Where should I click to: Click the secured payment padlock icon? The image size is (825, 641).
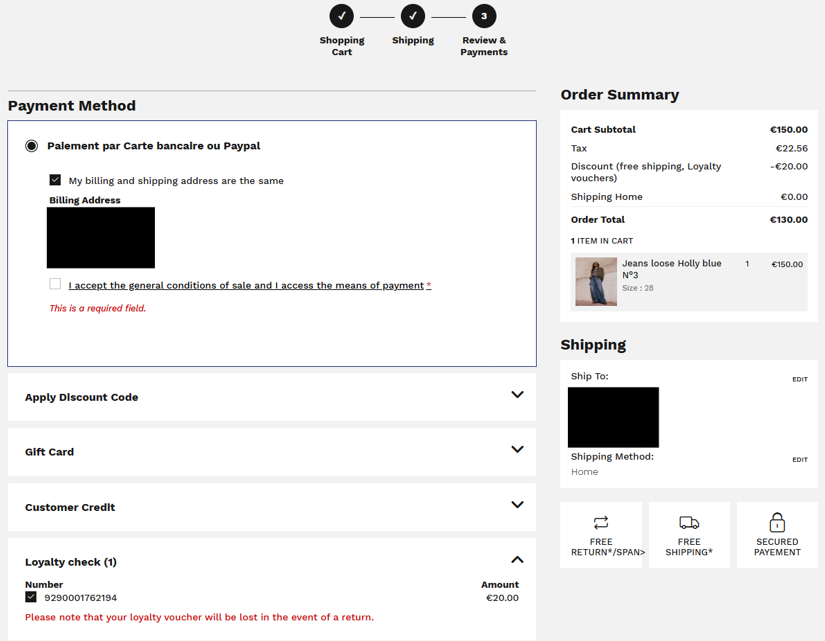pyautogui.click(x=777, y=522)
